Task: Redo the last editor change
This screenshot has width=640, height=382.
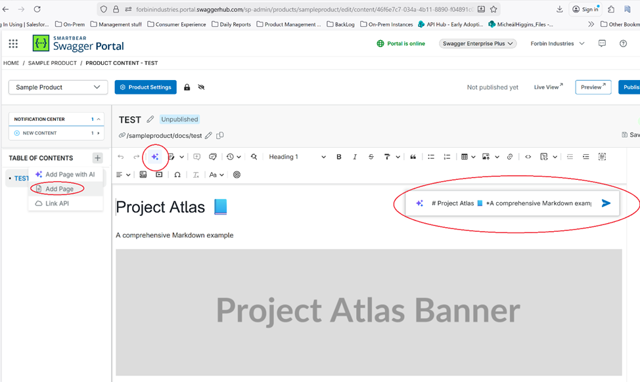Action: point(136,157)
